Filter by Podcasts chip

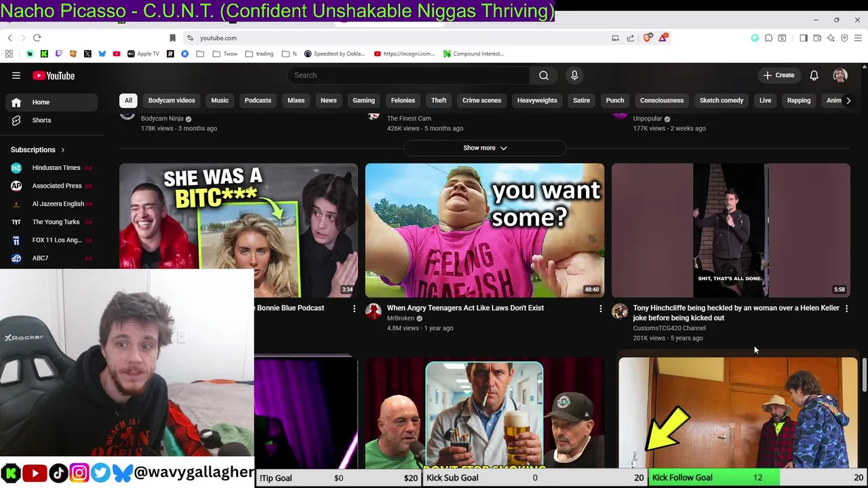point(258,100)
